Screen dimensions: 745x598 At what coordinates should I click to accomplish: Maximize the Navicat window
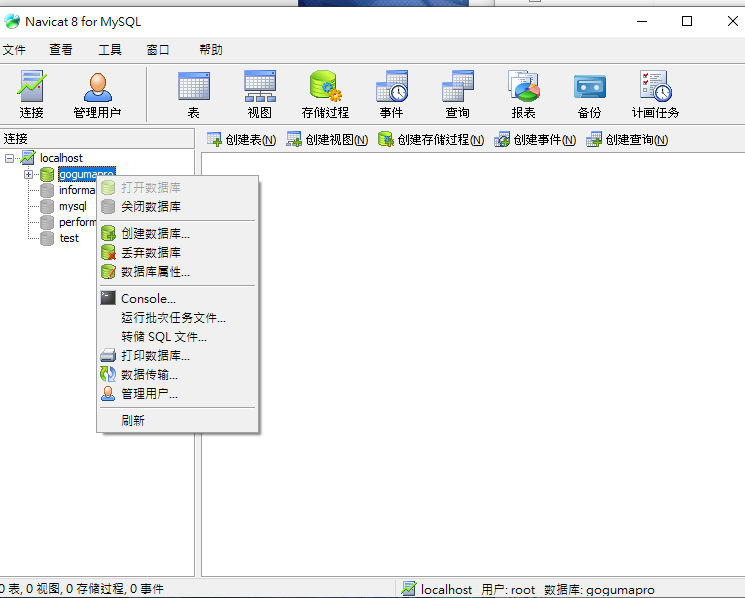687,21
